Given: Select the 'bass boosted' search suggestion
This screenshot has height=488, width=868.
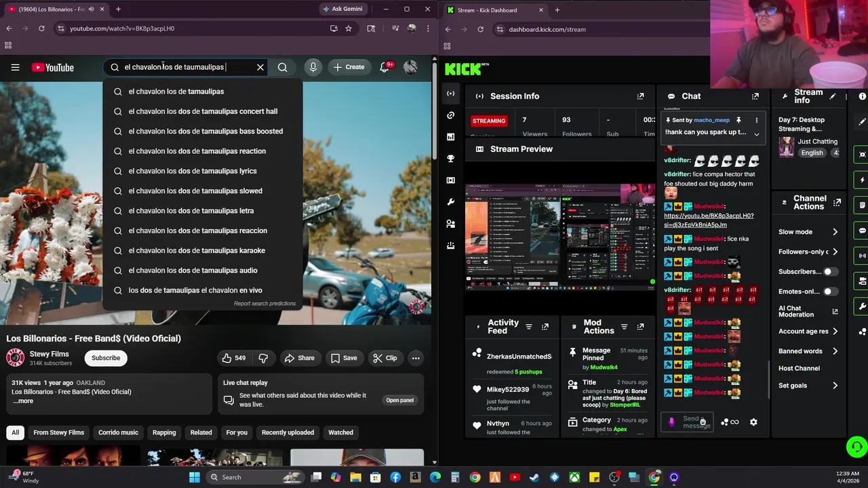Looking at the screenshot, I should point(202,131).
